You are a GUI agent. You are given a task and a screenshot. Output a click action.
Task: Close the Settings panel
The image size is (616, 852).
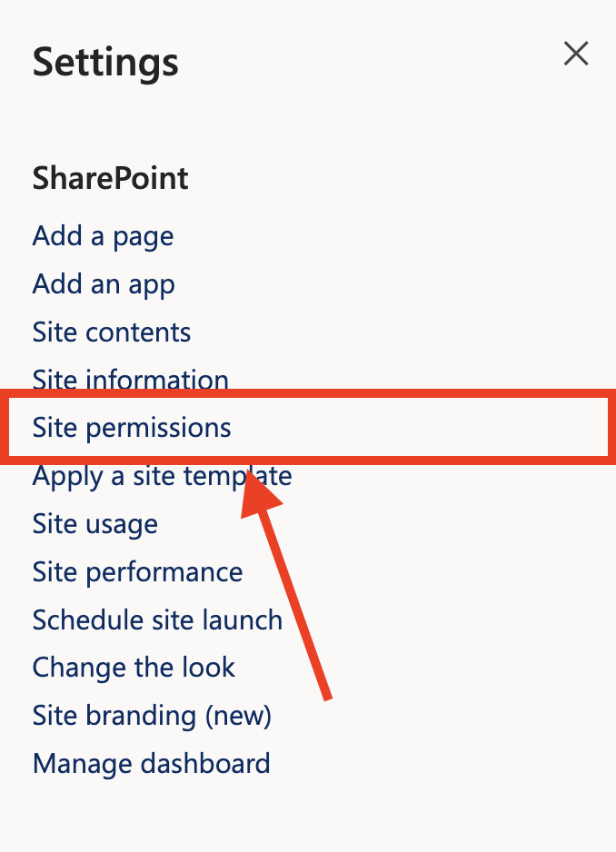coord(576,54)
